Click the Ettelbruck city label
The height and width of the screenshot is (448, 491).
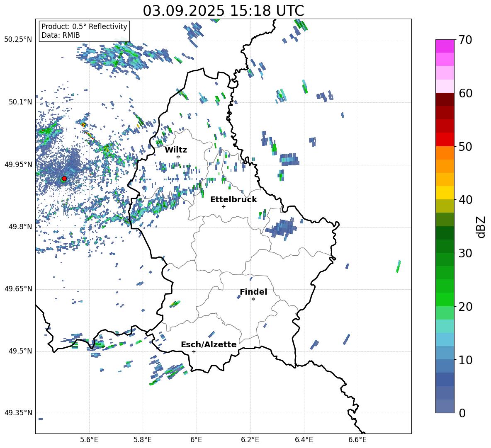(233, 200)
